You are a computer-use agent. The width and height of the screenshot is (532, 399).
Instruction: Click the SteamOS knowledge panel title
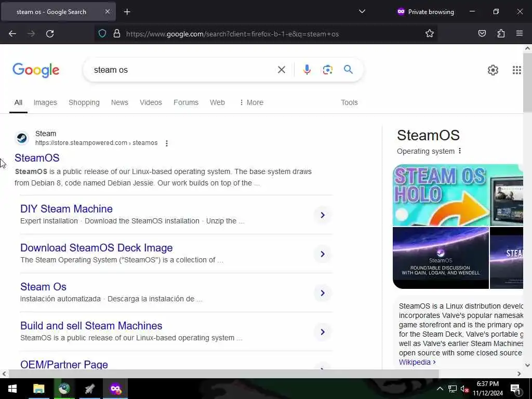point(428,136)
